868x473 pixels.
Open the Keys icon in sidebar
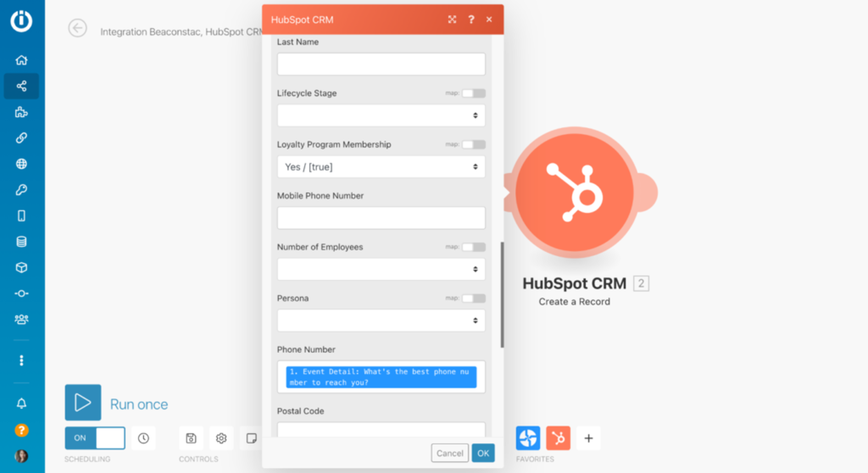point(21,190)
